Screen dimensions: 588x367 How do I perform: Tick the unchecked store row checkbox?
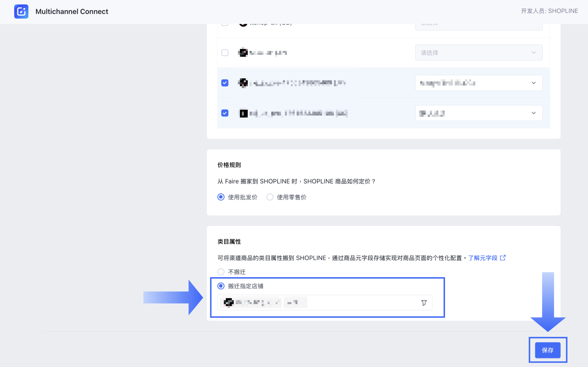(225, 53)
